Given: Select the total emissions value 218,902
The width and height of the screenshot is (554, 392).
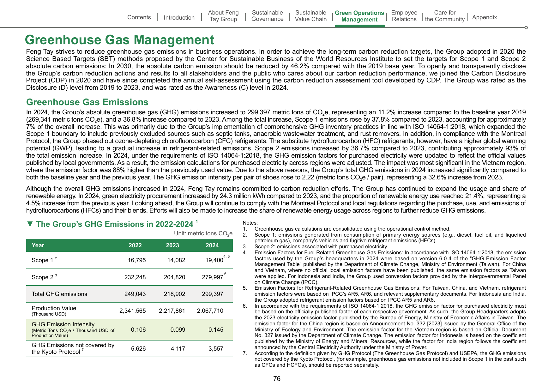Looking at the screenshot, I should 175,294.
